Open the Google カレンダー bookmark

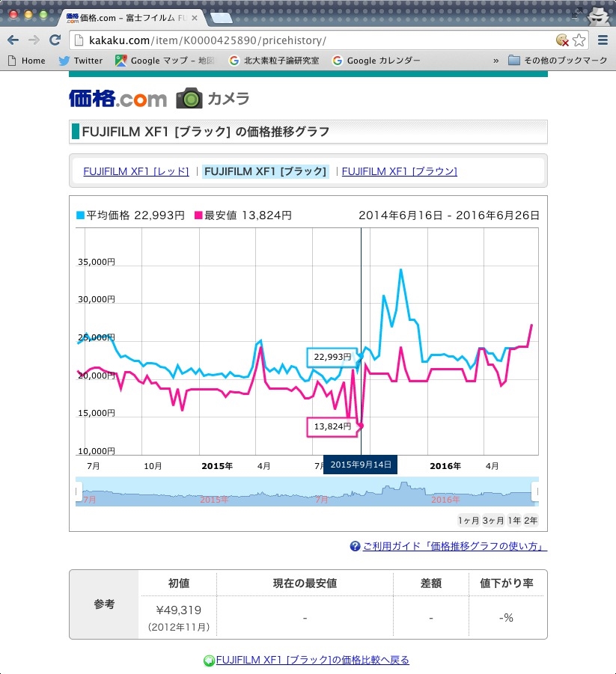376,61
